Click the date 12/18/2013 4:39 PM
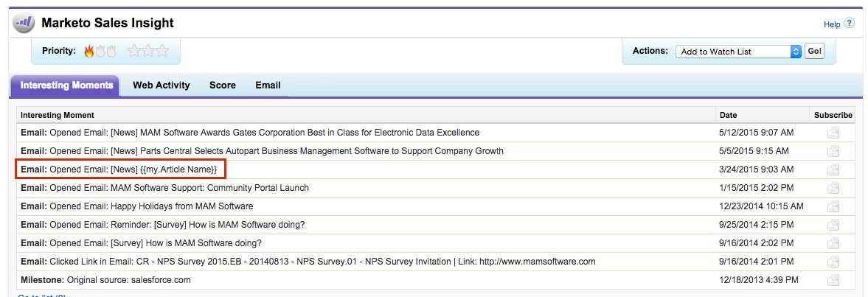This screenshot has height=297, width=868. 759,280
